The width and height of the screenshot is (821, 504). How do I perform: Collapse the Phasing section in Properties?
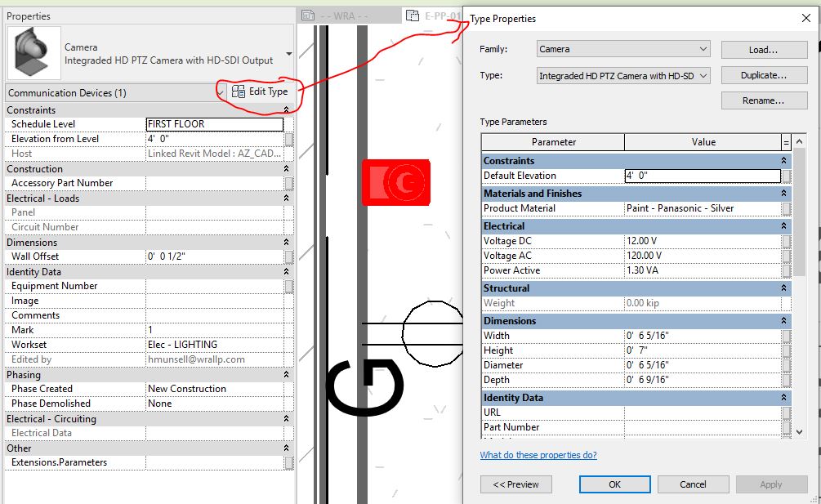coord(287,375)
